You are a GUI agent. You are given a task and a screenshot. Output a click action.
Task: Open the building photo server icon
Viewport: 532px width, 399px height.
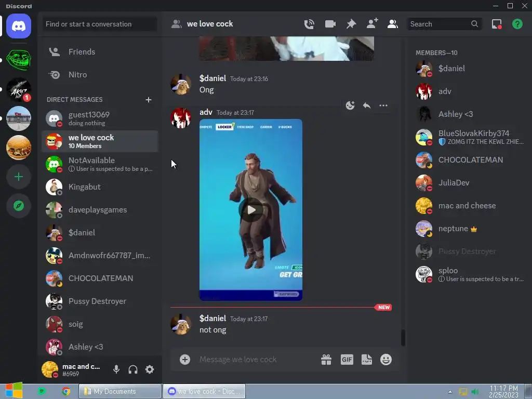click(x=19, y=118)
